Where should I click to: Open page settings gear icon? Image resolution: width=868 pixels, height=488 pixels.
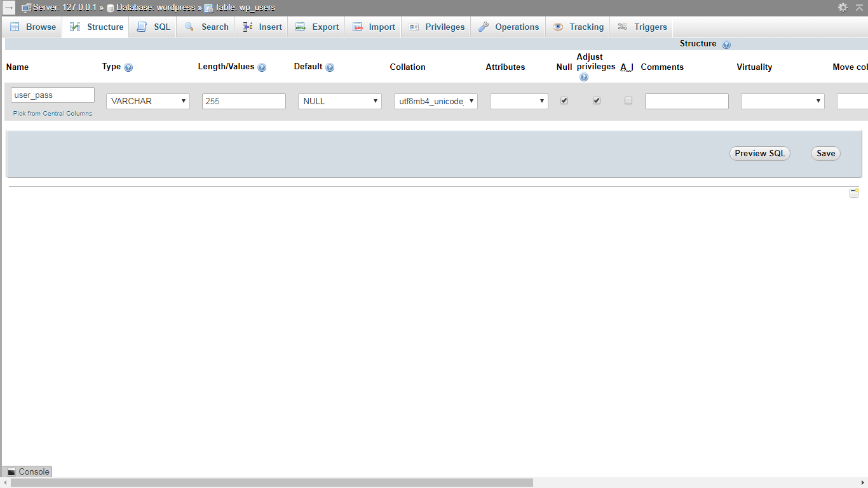click(x=843, y=8)
